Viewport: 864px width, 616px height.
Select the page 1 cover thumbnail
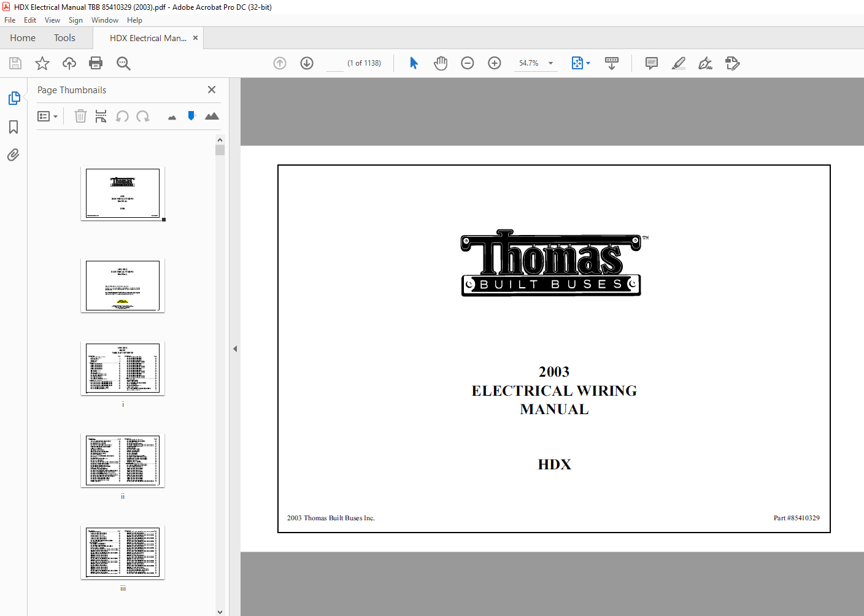123,193
